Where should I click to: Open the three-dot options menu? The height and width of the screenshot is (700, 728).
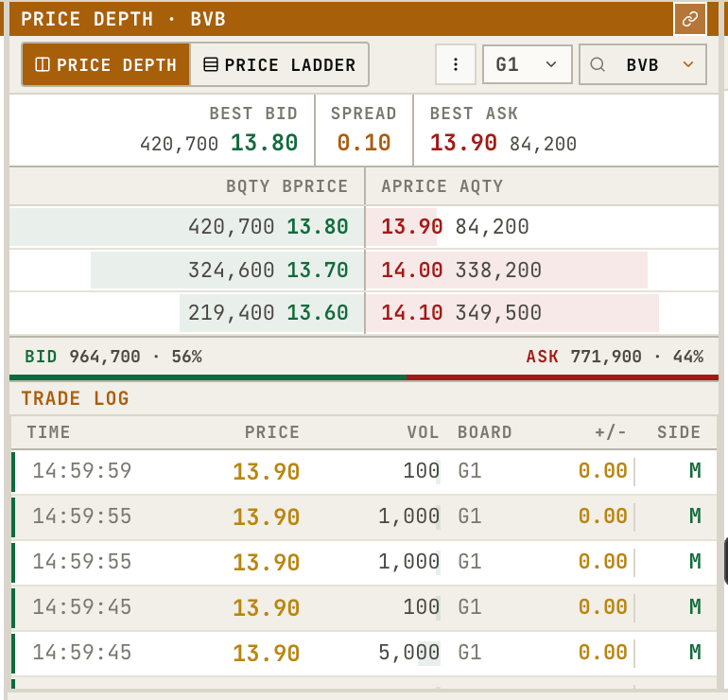point(456,64)
